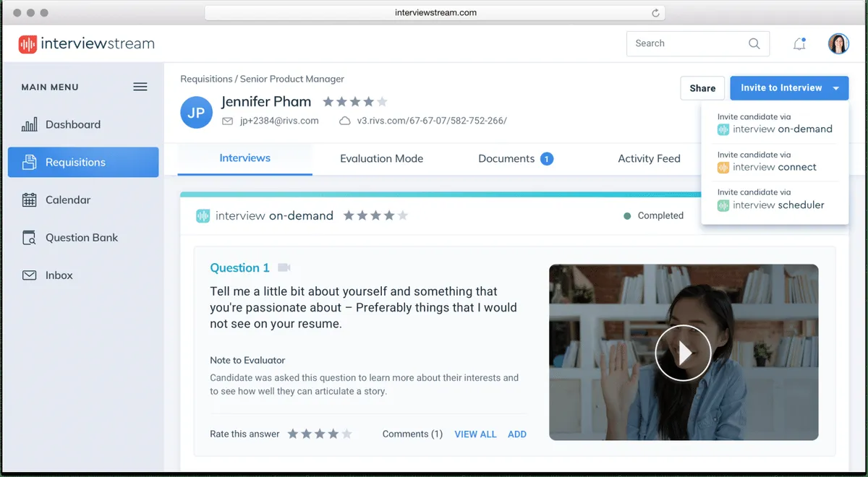Click Senior Product Manager breadcrumb text

292,79
